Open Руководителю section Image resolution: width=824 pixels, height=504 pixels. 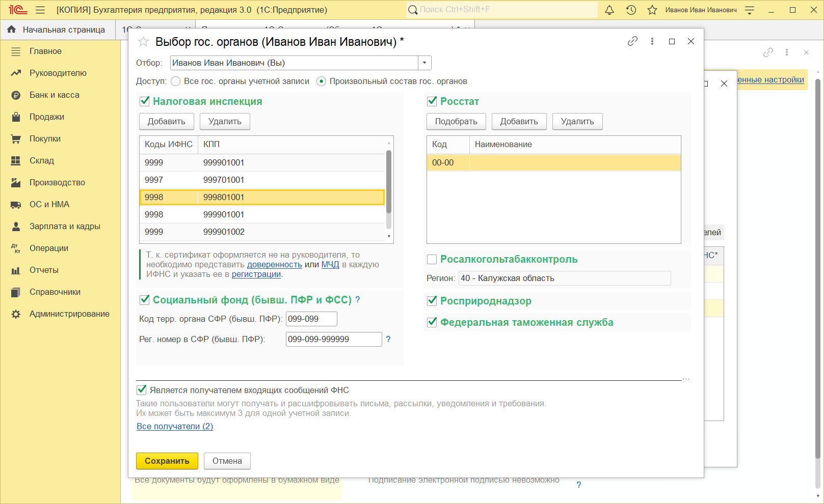pos(58,73)
